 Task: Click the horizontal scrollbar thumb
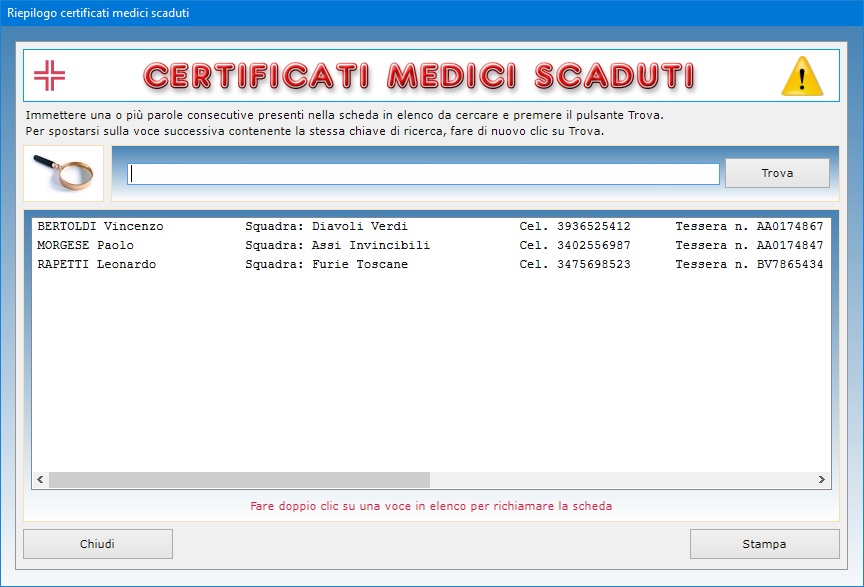click(x=239, y=480)
